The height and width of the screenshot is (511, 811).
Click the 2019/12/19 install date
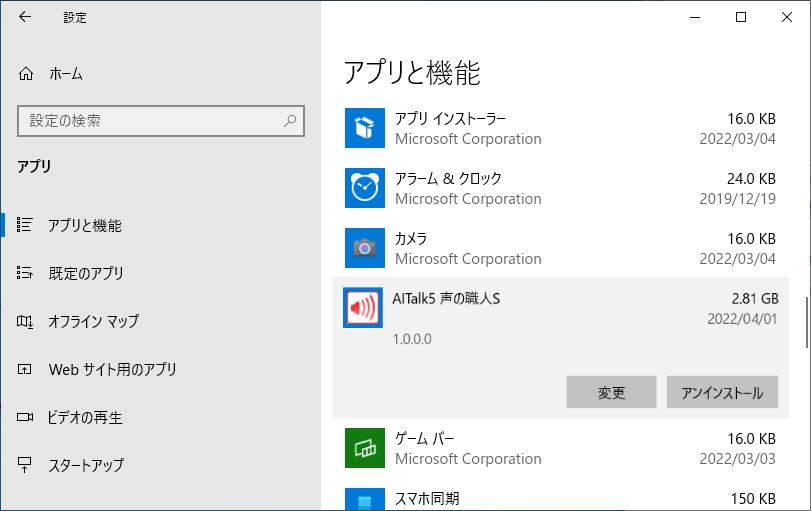[738, 199]
